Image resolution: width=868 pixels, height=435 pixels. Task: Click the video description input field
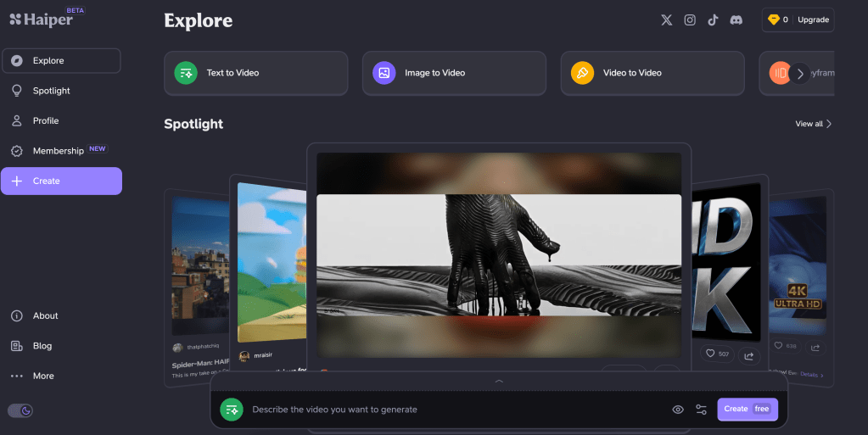(450, 410)
